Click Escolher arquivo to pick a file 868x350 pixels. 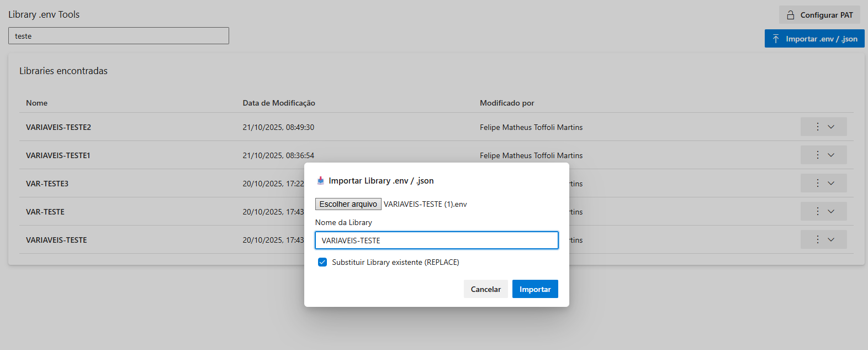[x=348, y=204]
